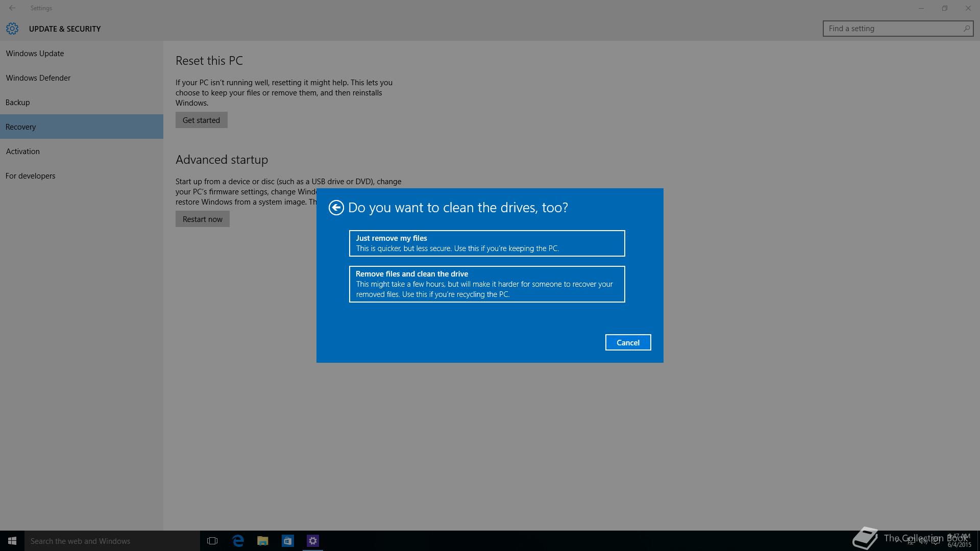Click the search magnifier icon
The width and height of the screenshot is (980, 551).
[966, 29]
